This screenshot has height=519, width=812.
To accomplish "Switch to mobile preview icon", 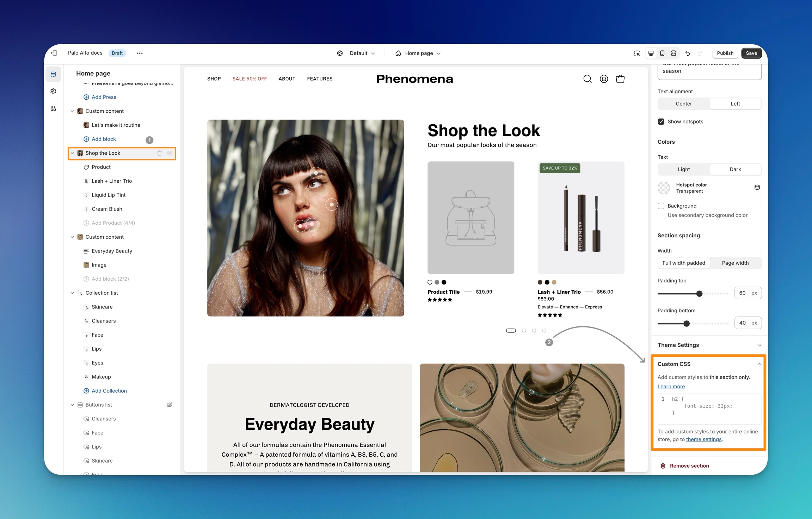I will pyautogui.click(x=662, y=53).
